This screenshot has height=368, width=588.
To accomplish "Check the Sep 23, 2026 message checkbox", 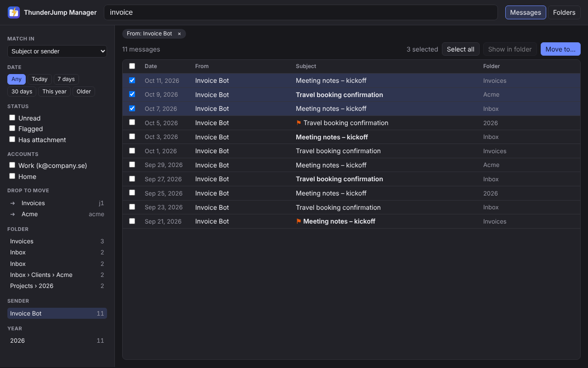I will (132, 207).
